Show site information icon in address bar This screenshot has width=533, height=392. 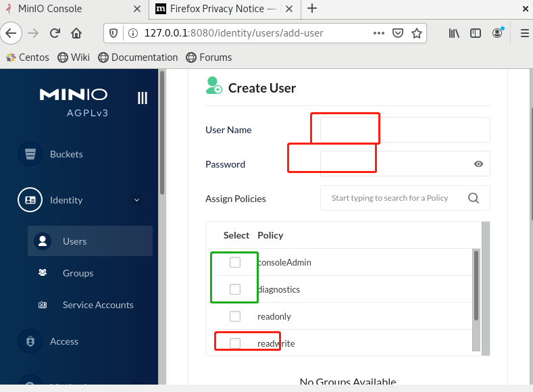pos(133,33)
